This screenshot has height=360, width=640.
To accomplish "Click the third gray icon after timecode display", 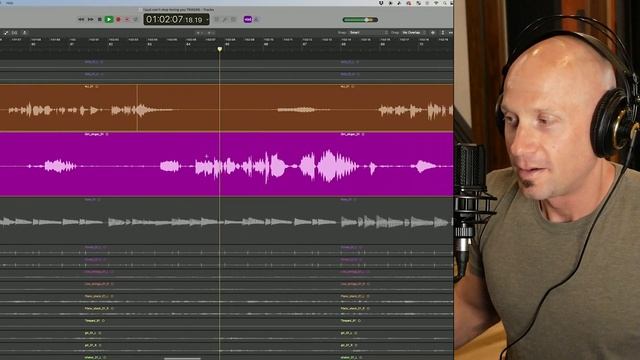I will tap(233, 19).
